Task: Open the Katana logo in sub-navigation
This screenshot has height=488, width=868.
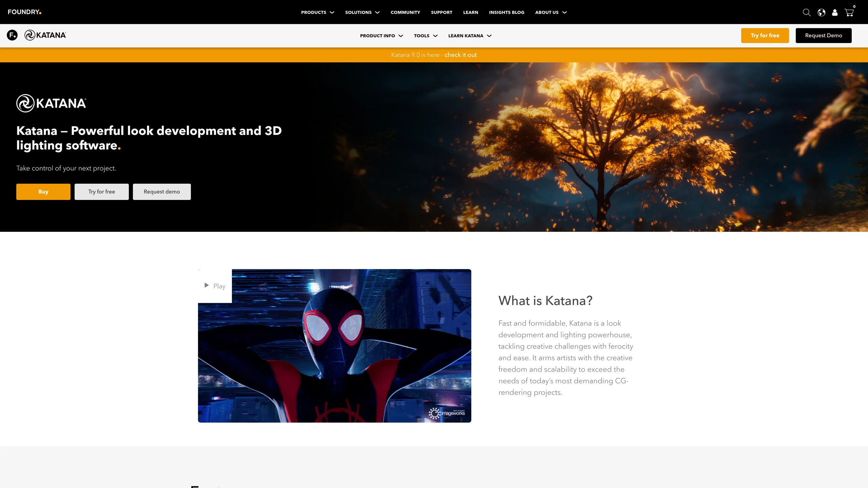Action: tap(45, 35)
